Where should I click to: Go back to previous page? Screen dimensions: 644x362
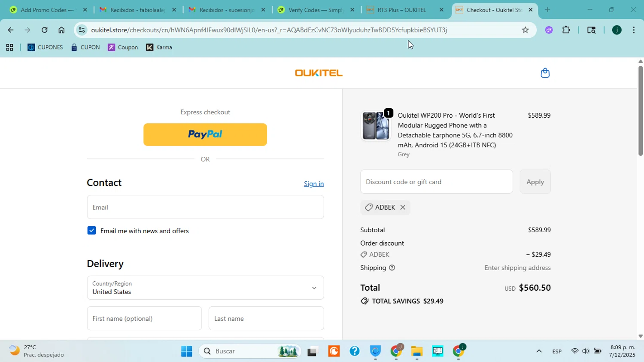pyautogui.click(x=10, y=30)
